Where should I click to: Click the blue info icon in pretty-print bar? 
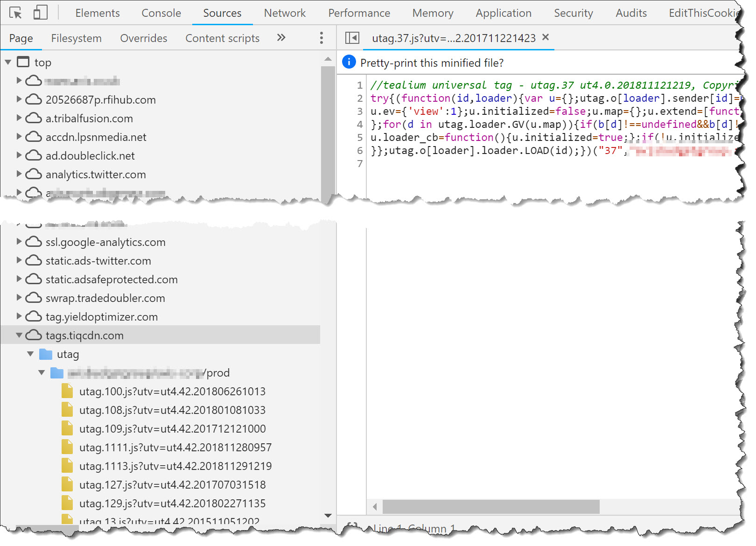point(349,62)
